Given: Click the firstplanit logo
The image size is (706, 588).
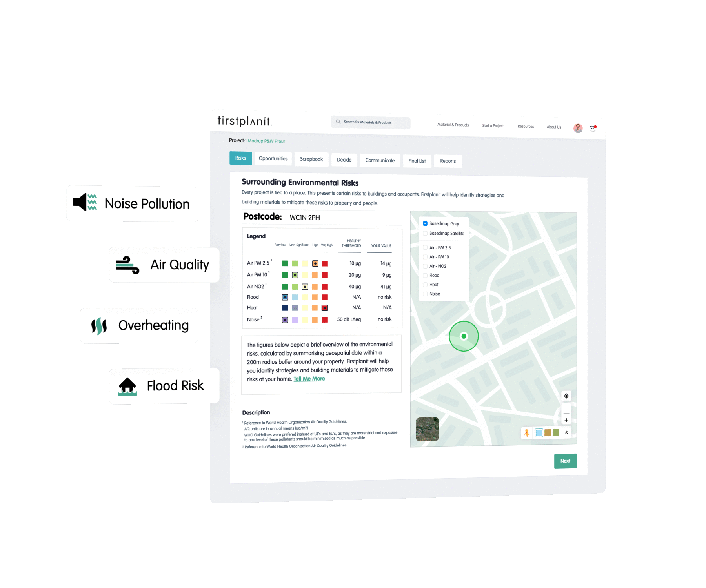Looking at the screenshot, I should [244, 121].
